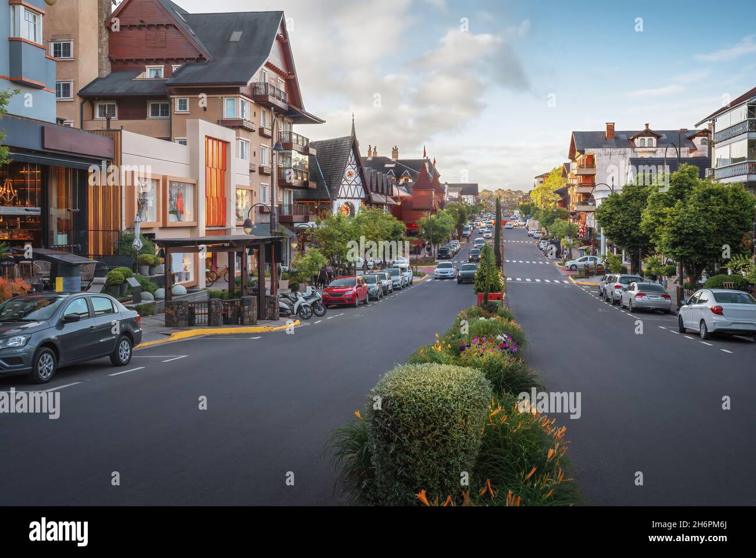Image resolution: width=756 pixels, height=558 pixels.
Task: Click the parked white scooters
Action: (x=301, y=303)
